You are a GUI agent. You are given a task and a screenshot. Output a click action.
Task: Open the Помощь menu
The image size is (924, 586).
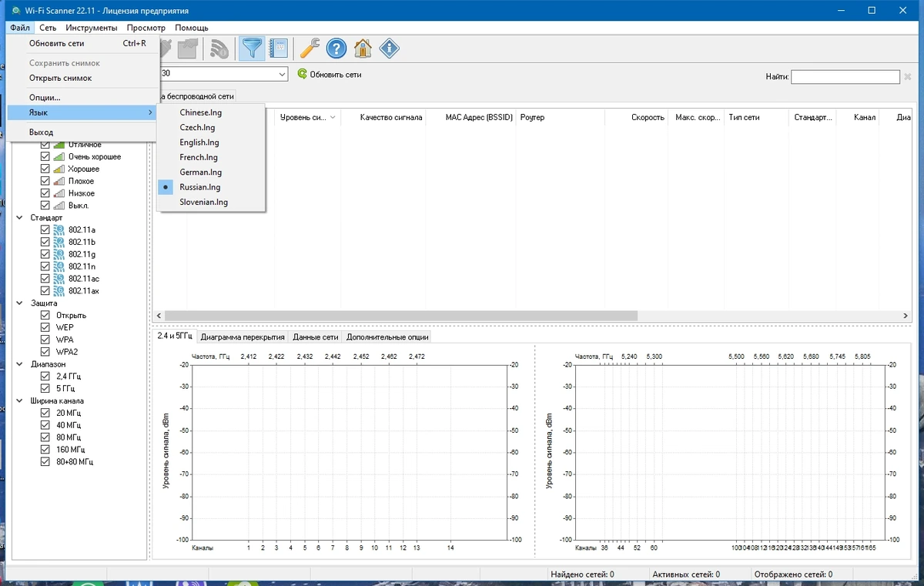tap(192, 28)
